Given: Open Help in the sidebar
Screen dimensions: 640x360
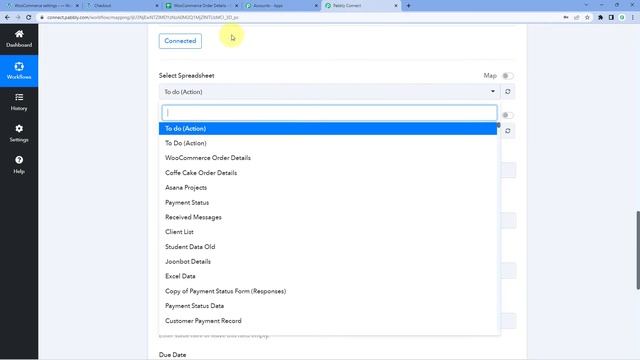Looking at the screenshot, I should [x=19, y=165].
